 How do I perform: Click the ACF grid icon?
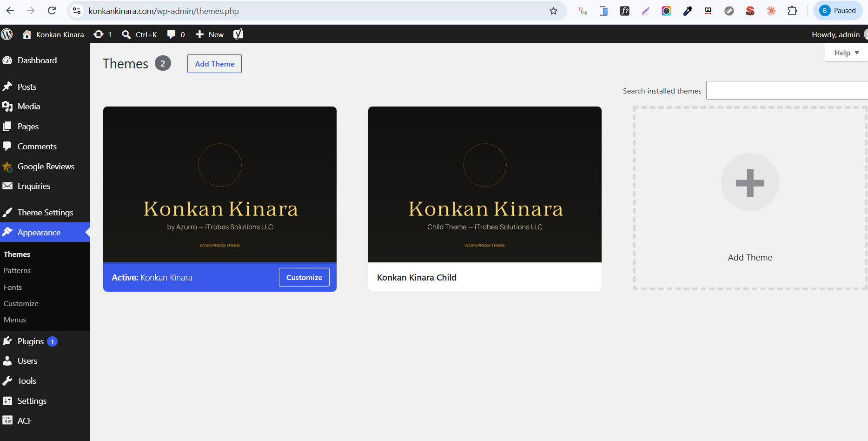point(7,421)
